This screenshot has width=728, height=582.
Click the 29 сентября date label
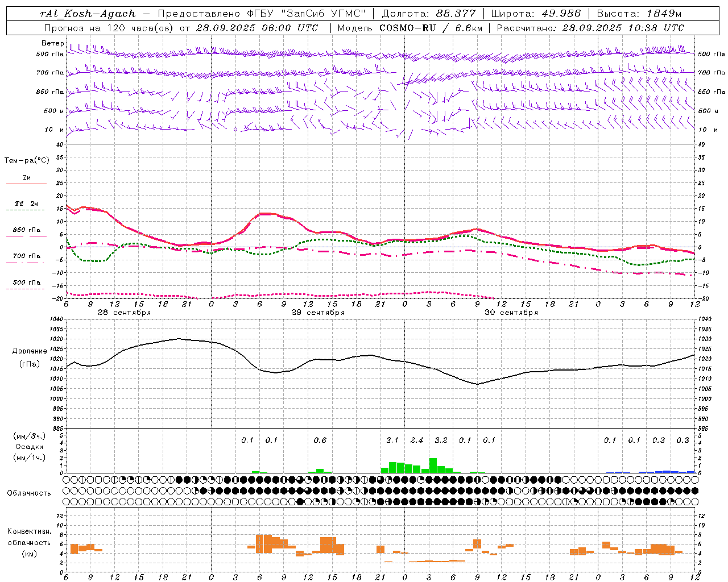[x=317, y=313]
